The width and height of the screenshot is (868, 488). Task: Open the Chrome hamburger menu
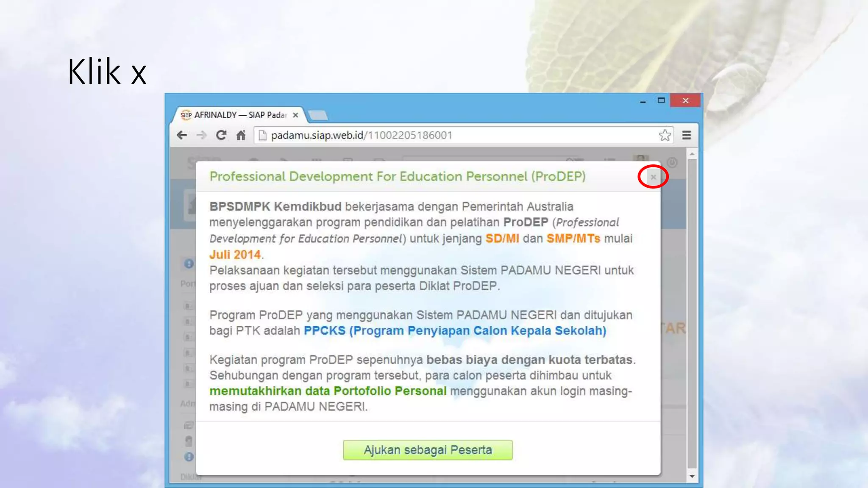(687, 135)
